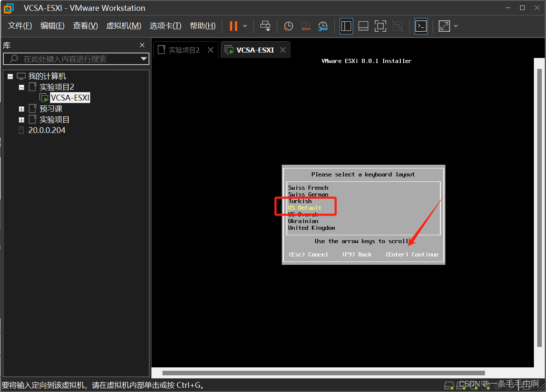Open the stretch display dropdown arrow
The height and width of the screenshot is (392, 546).
pyautogui.click(x=455, y=26)
